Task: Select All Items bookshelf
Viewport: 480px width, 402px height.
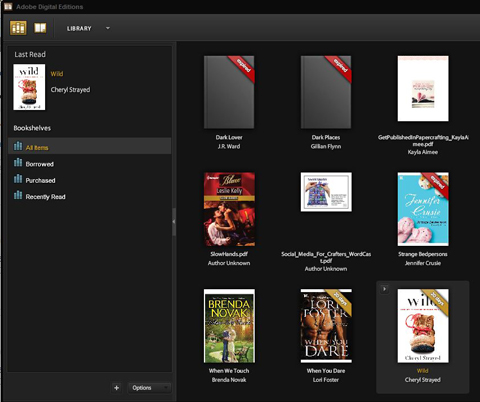Action: 89,146
